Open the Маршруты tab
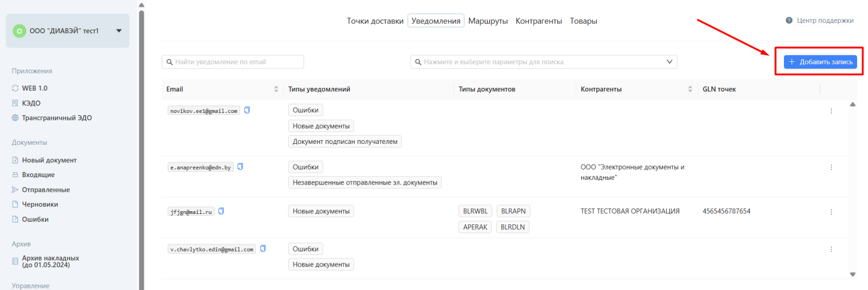This screenshot has width=868, height=290. pyautogui.click(x=488, y=21)
